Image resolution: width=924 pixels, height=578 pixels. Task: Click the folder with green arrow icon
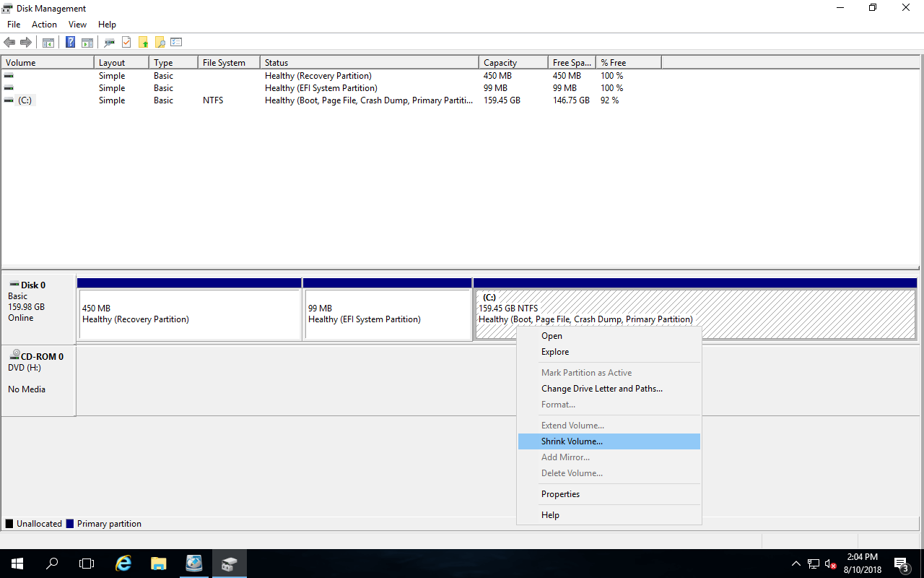[143, 43]
